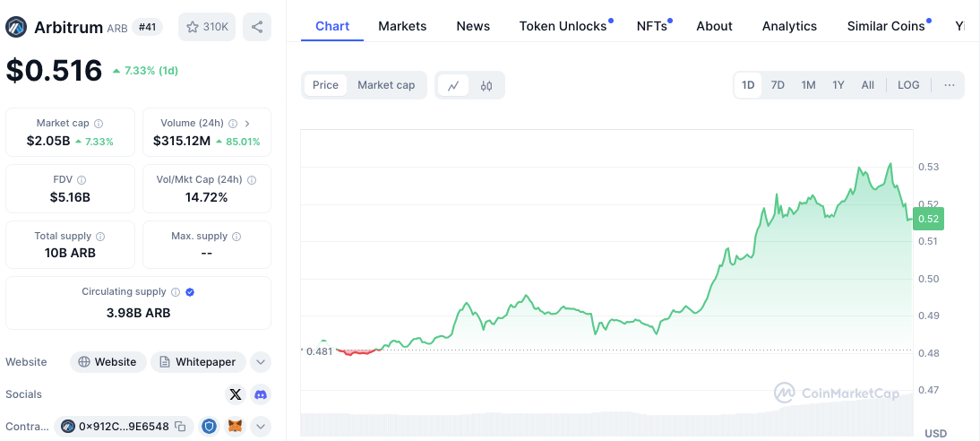980x441 pixels.
Task: Select 1D time range
Action: click(748, 85)
